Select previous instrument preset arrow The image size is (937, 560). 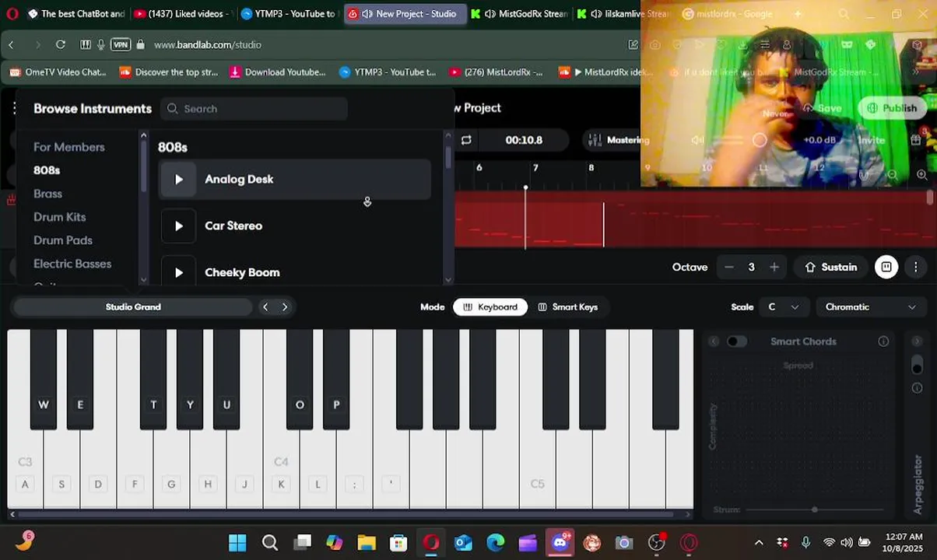pyautogui.click(x=265, y=307)
